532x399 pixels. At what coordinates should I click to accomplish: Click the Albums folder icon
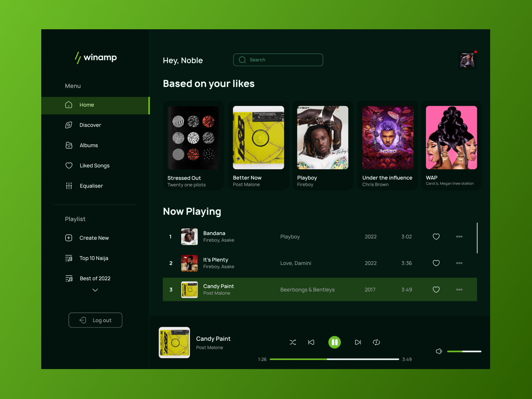tap(68, 145)
